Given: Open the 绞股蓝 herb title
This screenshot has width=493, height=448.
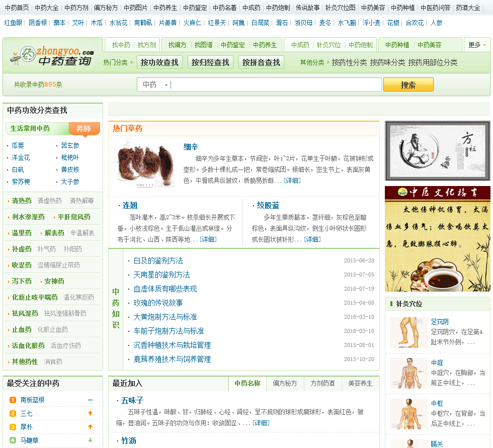Looking at the screenshot, I should tap(268, 206).
